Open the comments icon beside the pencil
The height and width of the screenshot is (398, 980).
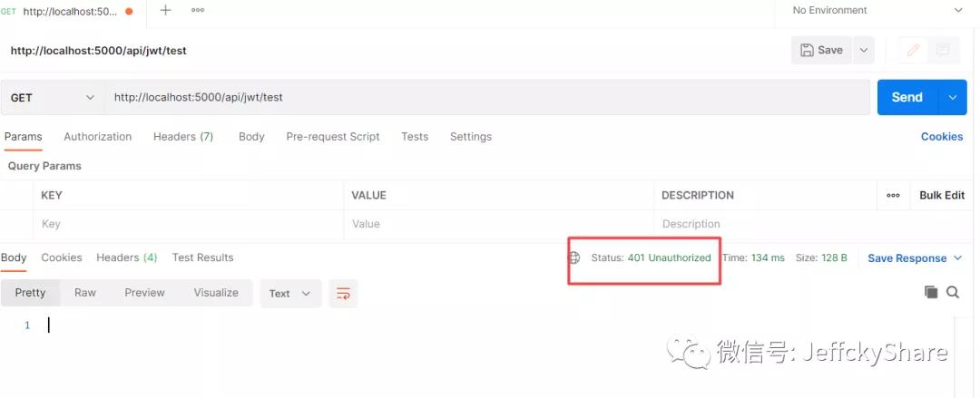(x=943, y=50)
